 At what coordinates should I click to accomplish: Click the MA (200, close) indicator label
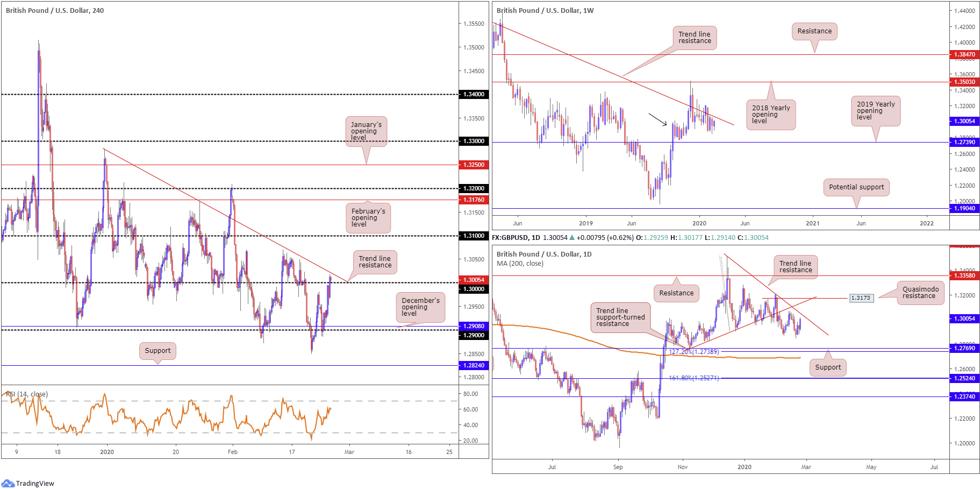[520, 264]
